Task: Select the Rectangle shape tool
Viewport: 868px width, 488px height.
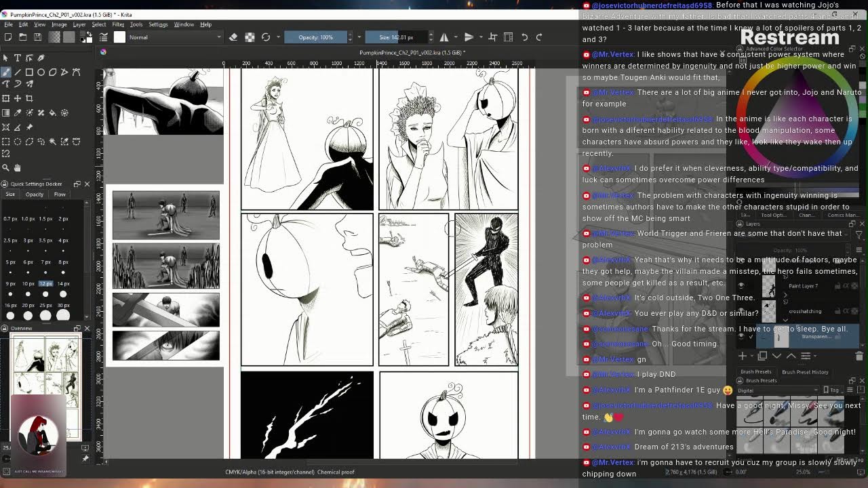Action: point(29,72)
